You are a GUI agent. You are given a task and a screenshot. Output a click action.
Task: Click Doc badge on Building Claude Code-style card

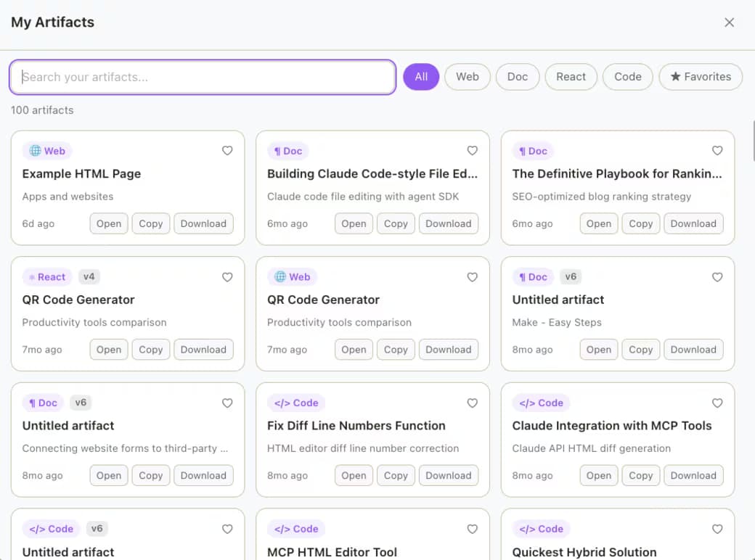pyautogui.click(x=288, y=151)
